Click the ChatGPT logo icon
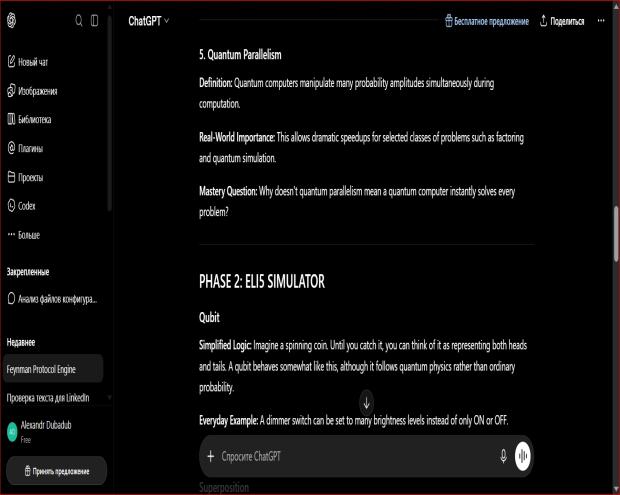The width and height of the screenshot is (620, 495). [11, 20]
